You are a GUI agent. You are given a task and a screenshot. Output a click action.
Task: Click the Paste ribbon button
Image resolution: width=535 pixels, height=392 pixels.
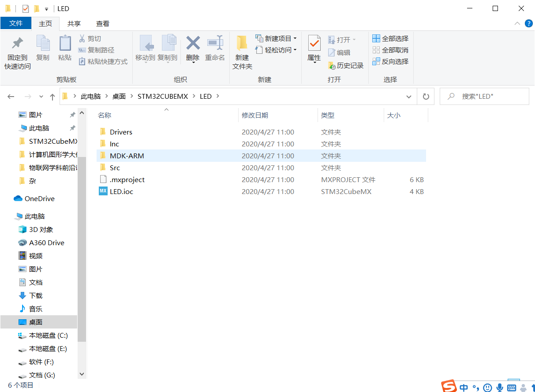pyautogui.click(x=65, y=48)
